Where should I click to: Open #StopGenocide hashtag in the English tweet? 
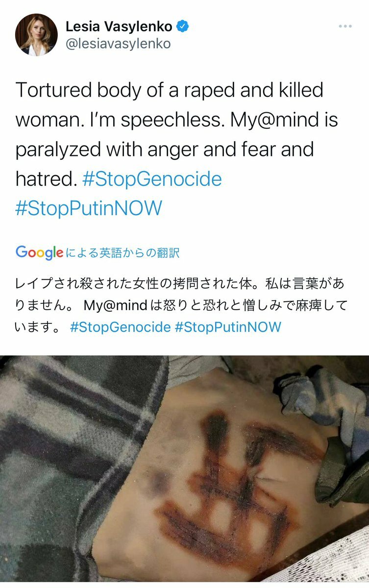(152, 178)
